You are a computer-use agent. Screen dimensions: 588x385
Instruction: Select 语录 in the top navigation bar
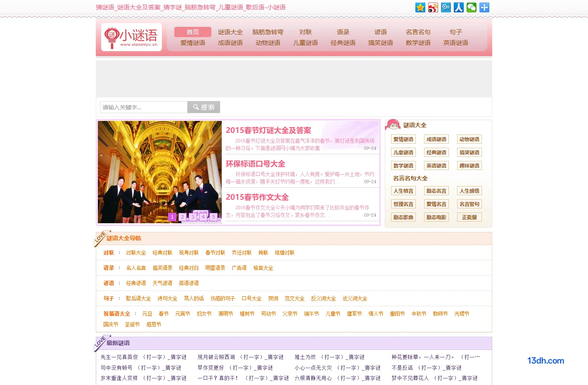point(343,32)
